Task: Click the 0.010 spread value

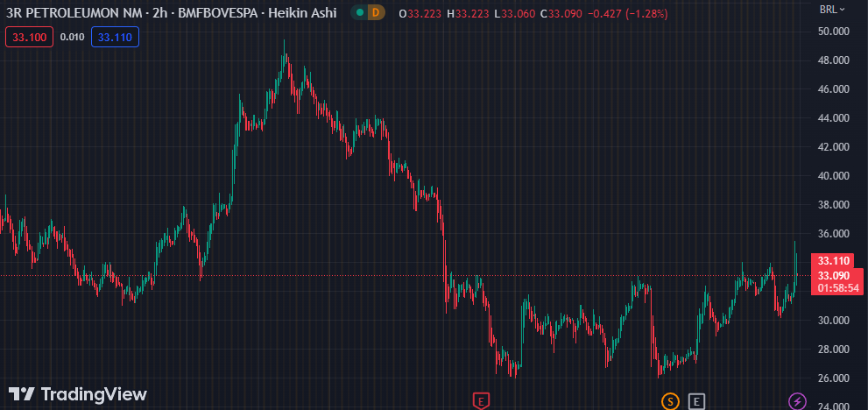Action: pos(72,37)
